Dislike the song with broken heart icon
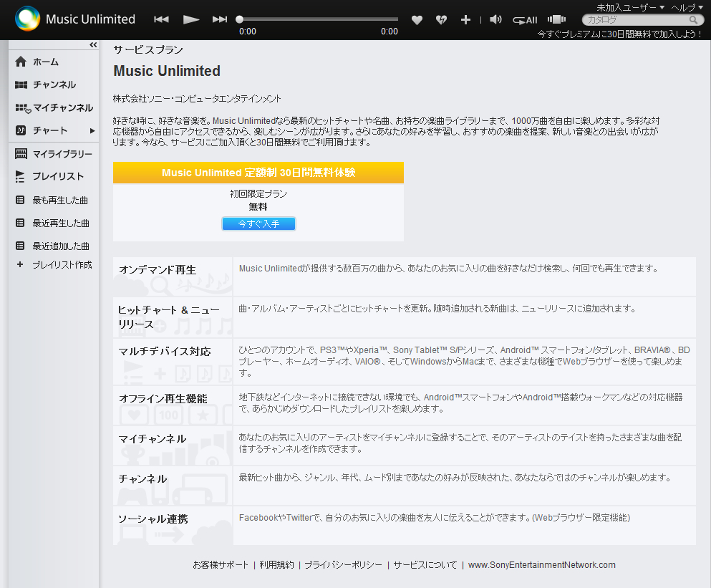Image resolution: width=711 pixels, height=588 pixels. tap(441, 19)
